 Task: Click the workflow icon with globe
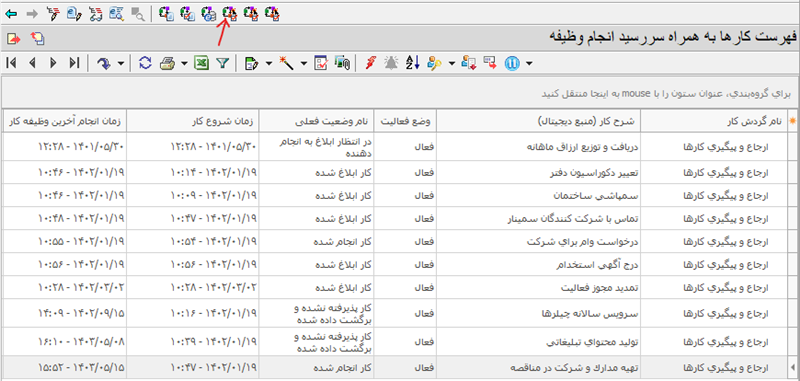pyautogui.click(x=209, y=14)
